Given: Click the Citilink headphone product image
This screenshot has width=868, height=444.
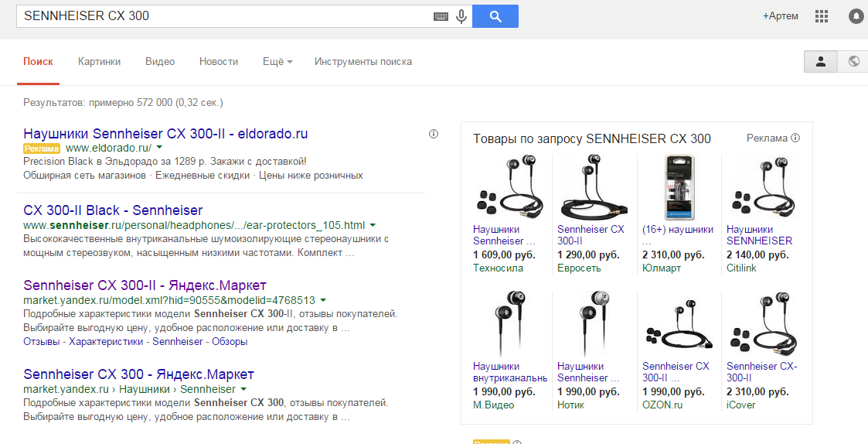Looking at the screenshot, I should click(764, 186).
